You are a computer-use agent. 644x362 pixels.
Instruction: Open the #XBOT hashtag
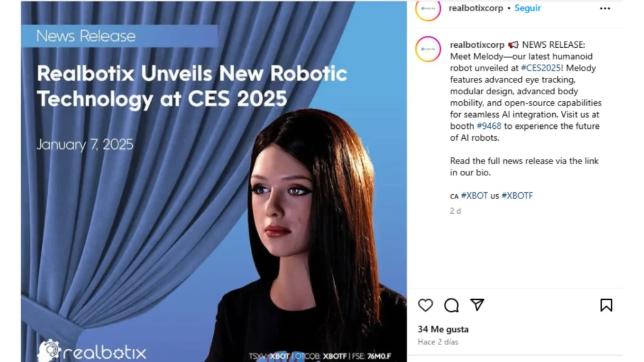point(474,196)
